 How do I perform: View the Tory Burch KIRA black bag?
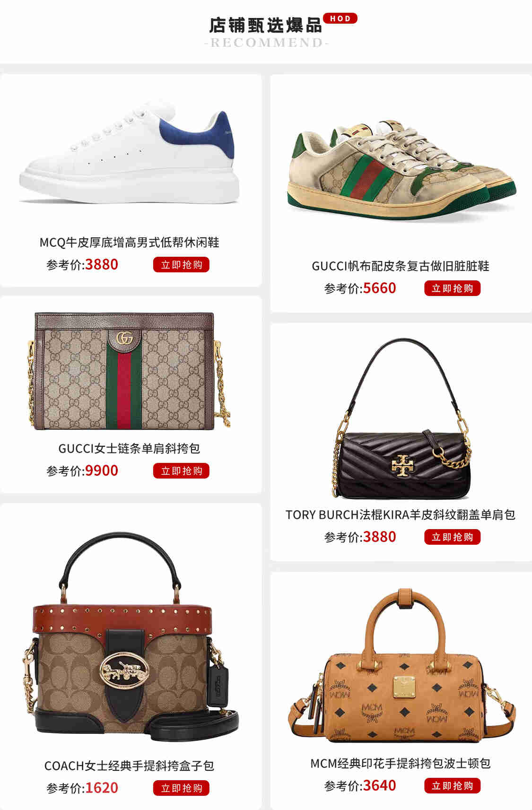[x=401, y=418]
